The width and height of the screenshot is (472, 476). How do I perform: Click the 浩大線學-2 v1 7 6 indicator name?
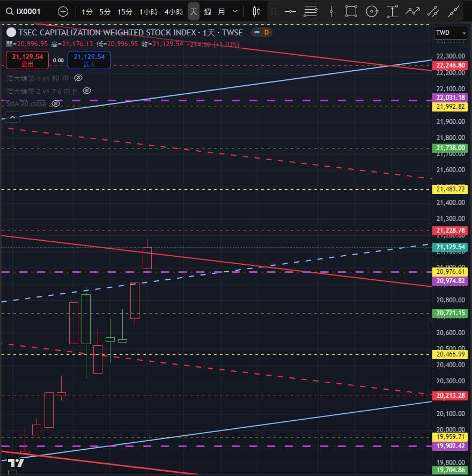(x=42, y=91)
